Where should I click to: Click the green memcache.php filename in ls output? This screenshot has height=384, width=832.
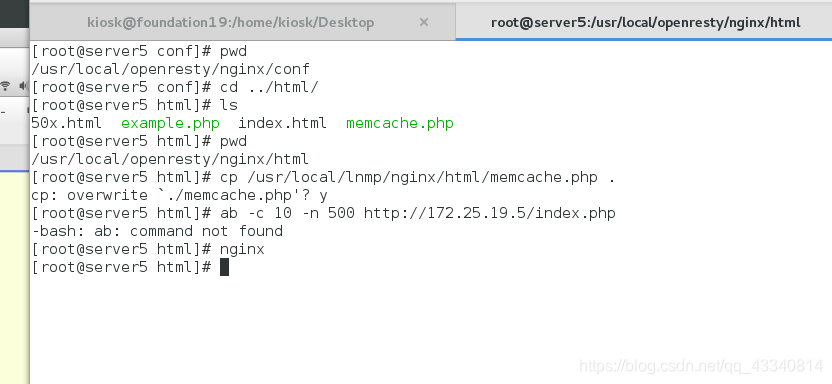click(400, 123)
